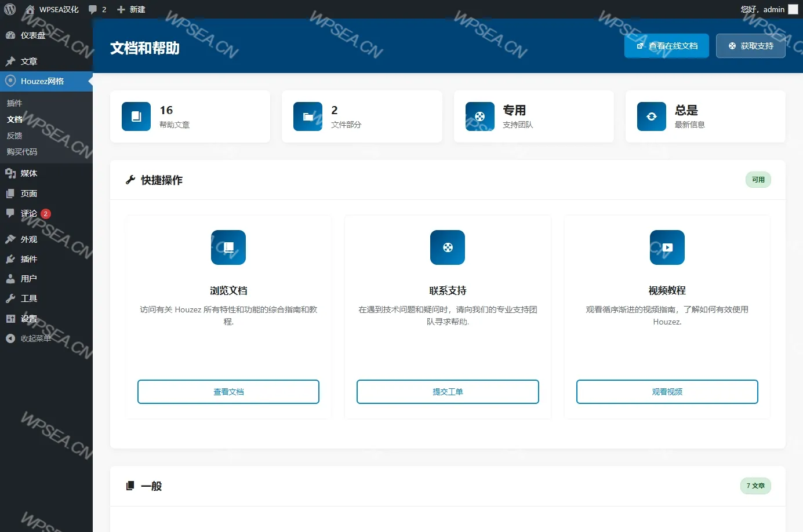Click the 页面 pages icon
The width and height of the screenshot is (803, 532).
pyautogui.click(x=10, y=194)
